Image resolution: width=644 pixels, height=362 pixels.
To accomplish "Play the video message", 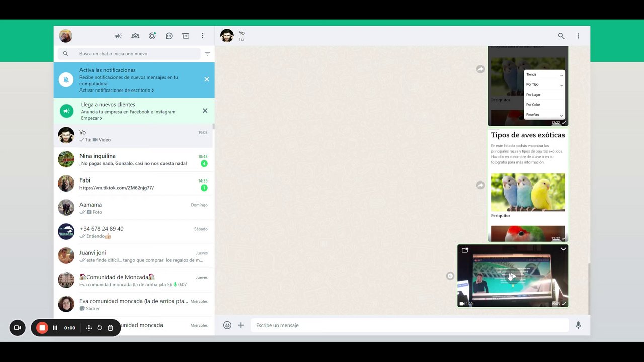I will (512, 276).
